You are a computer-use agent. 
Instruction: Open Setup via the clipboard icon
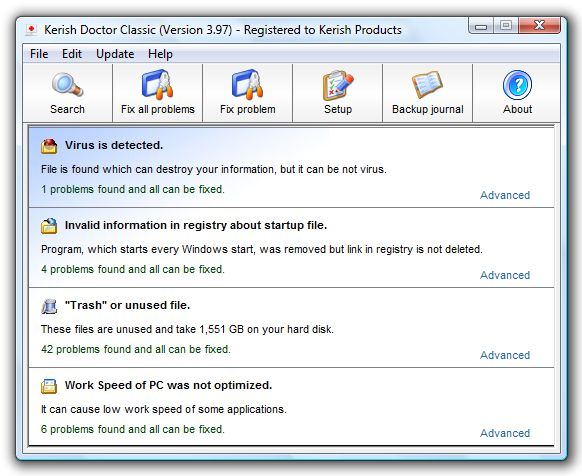[x=338, y=85]
